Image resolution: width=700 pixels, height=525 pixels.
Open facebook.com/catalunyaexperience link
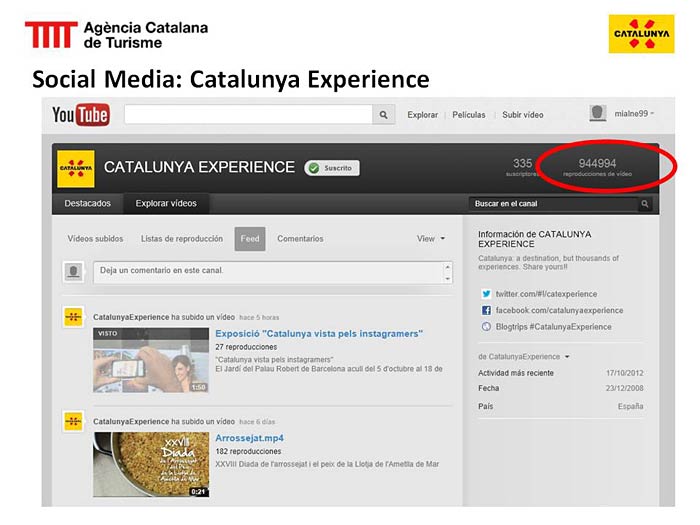[x=559, y=310]
